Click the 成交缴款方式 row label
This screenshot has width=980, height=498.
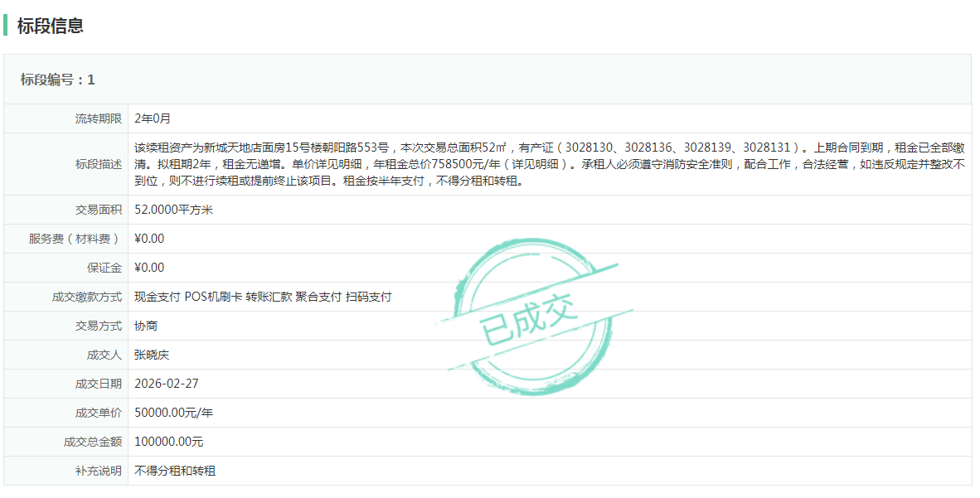[x=87, y=297]
